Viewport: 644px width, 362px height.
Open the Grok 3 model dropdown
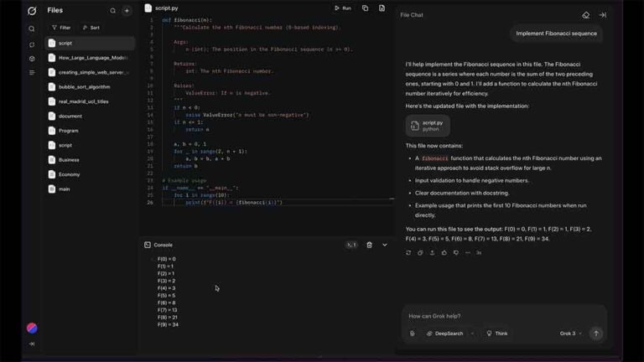click(x=571, y=334)
